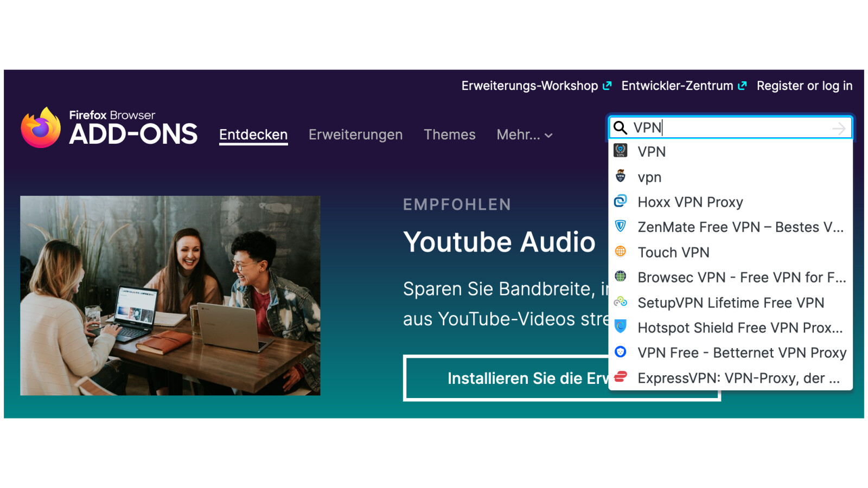Click Erweiterungs-Workshop external link icon
The height and width of the screenshot is (488, 868).
[x=607, y=86]
